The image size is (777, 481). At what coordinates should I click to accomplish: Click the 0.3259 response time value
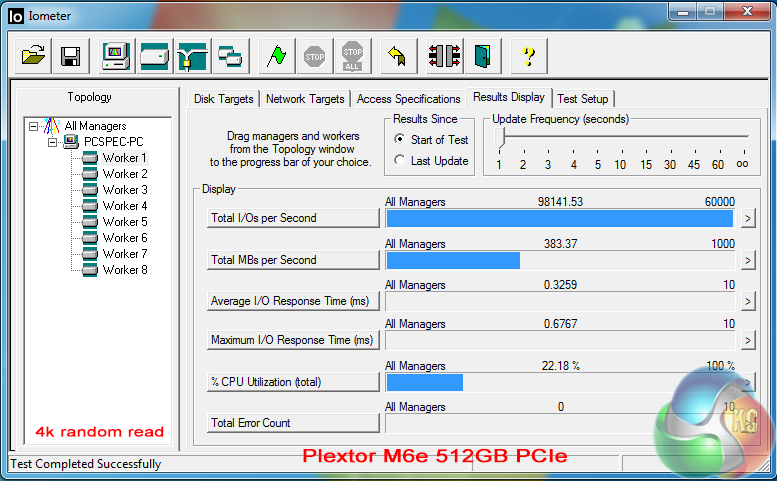click(560, 285)
